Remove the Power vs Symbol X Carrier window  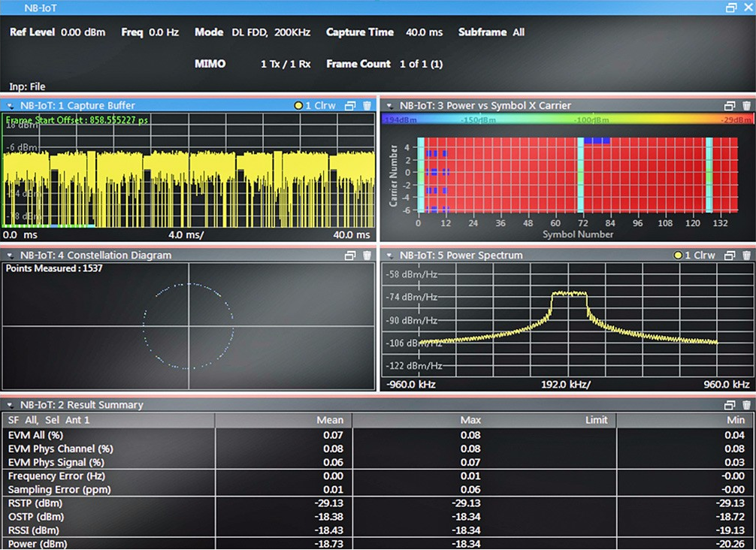coord(746,105)
